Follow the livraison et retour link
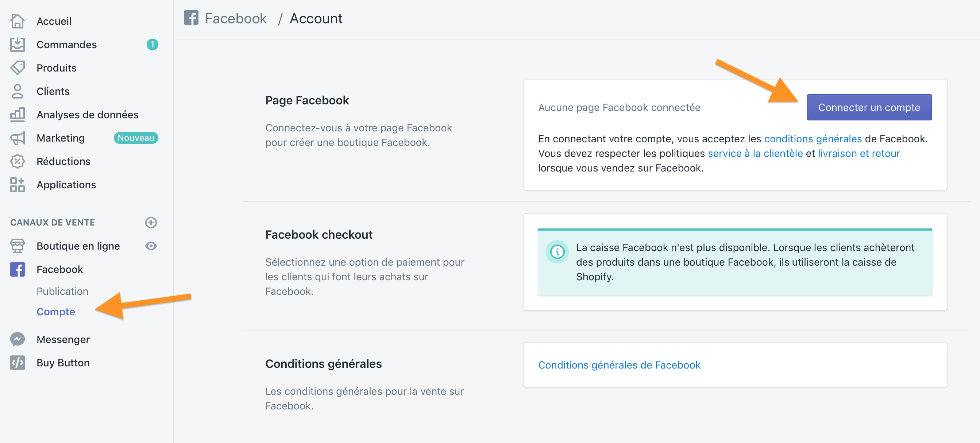Image resolution: width=980 pixels, height=443 pixels. point(859,153)
